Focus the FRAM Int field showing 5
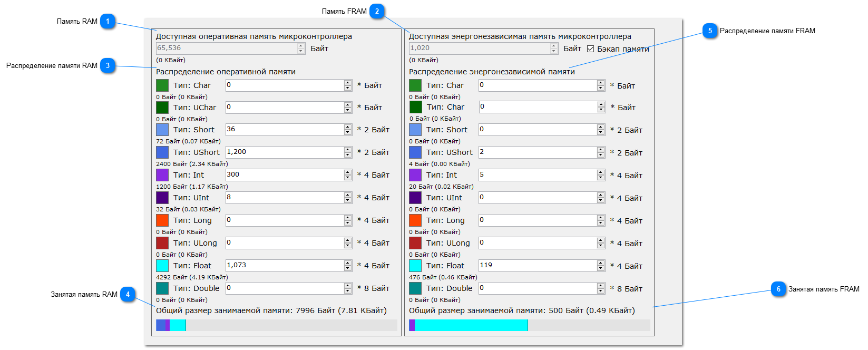 coord(542,175)
